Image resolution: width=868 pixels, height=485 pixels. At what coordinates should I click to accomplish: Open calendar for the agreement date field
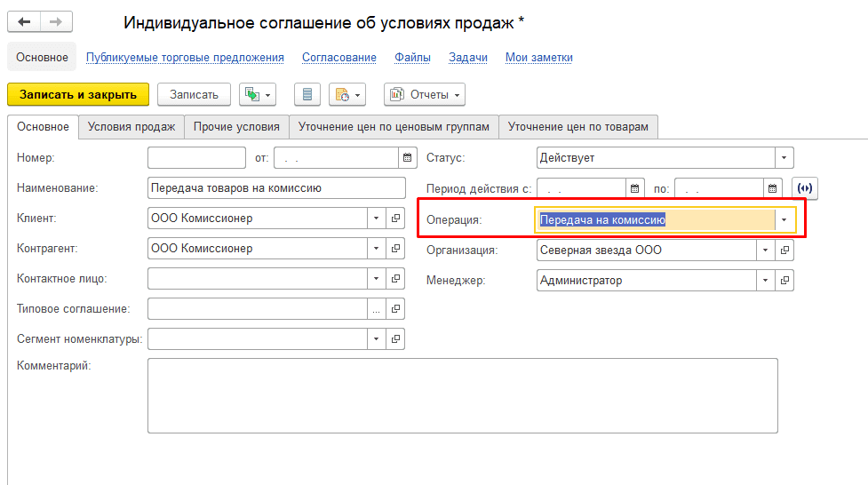coord(408,158)
